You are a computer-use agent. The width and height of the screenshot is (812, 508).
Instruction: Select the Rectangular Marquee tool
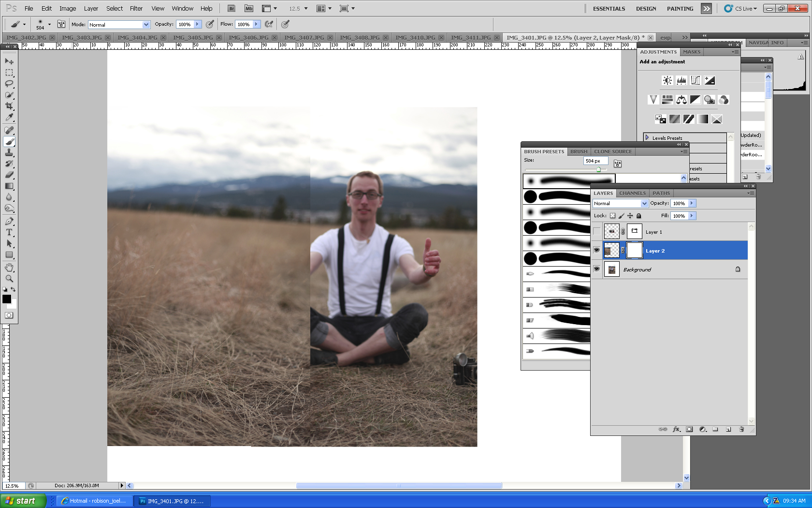[9, 73]
